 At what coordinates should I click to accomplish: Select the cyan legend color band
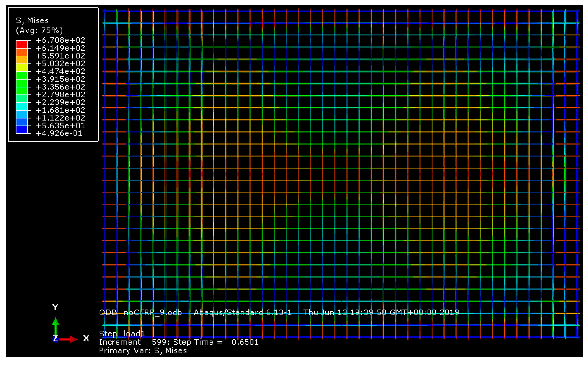click(x=22, y=107)
